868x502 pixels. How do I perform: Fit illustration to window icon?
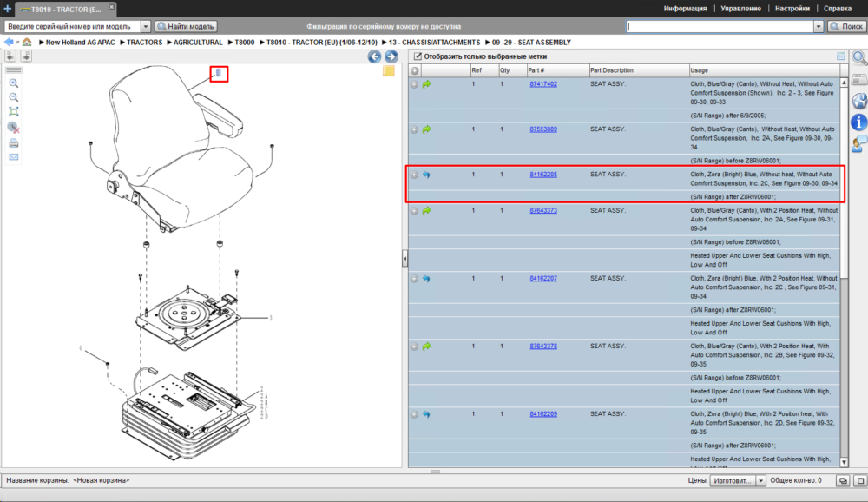click(14, 112)
